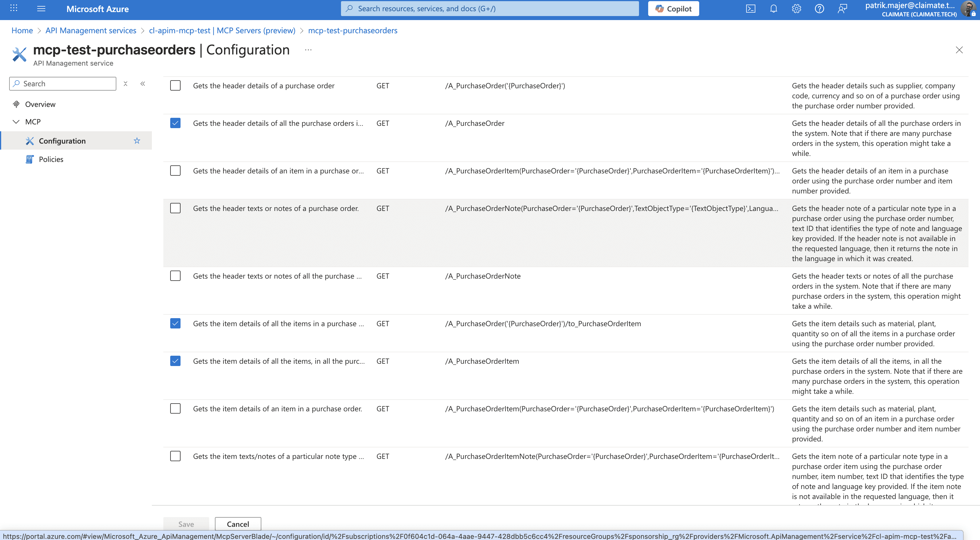
Task: Open the more options ellipsis by title
Action: pos(308,50)
